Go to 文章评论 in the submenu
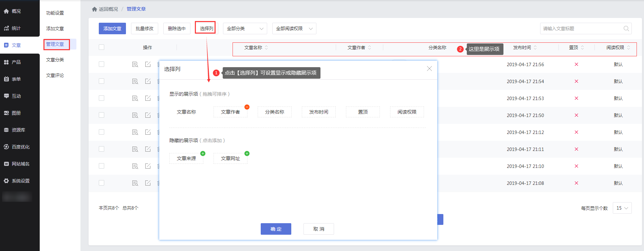This screenshot has height=251, width=644. coord(55,75)
